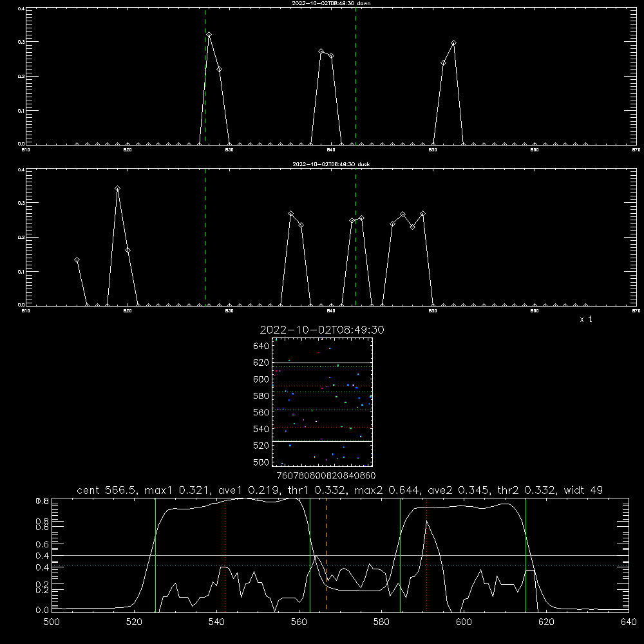Select the highest diamond marker in dawn plot

[209, 35]
